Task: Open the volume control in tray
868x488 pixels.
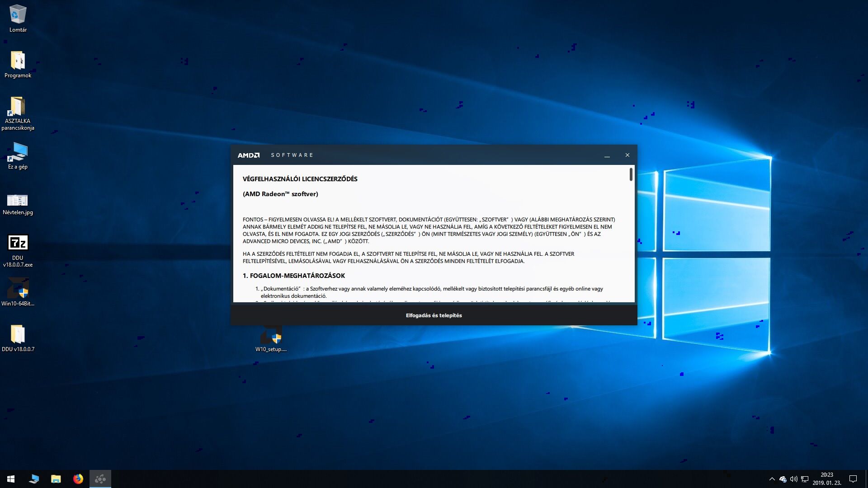Action: click(794, 479)
